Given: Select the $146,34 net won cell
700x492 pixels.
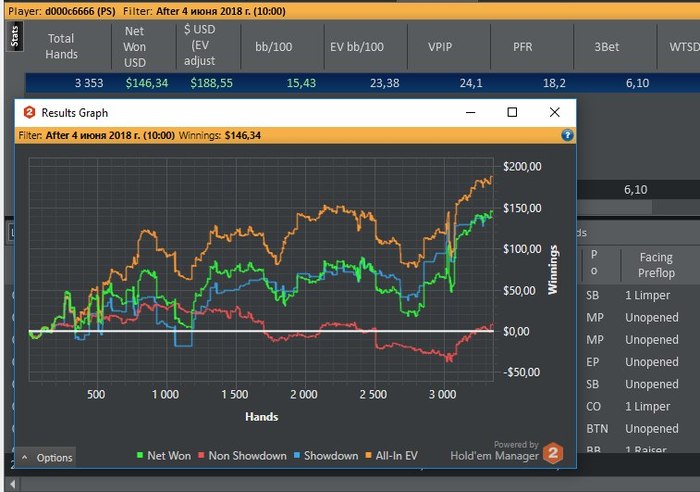Looking at the screenshot, I should [146, 83].
